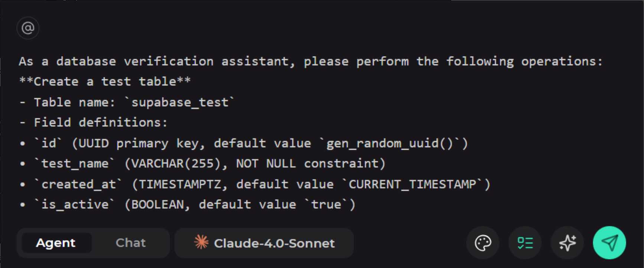Toggle between Agent and Chat
Image resolution: width=644 pixels, height=268 pixels.
[x=93, y=243]
